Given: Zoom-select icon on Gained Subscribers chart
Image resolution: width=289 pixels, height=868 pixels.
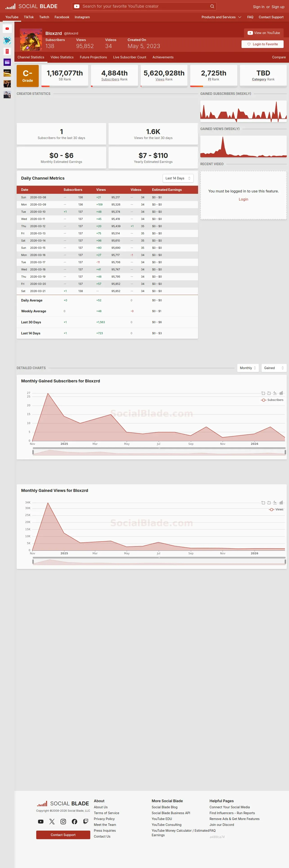Looking at the screenshot, I should click(x=263, y=393).
